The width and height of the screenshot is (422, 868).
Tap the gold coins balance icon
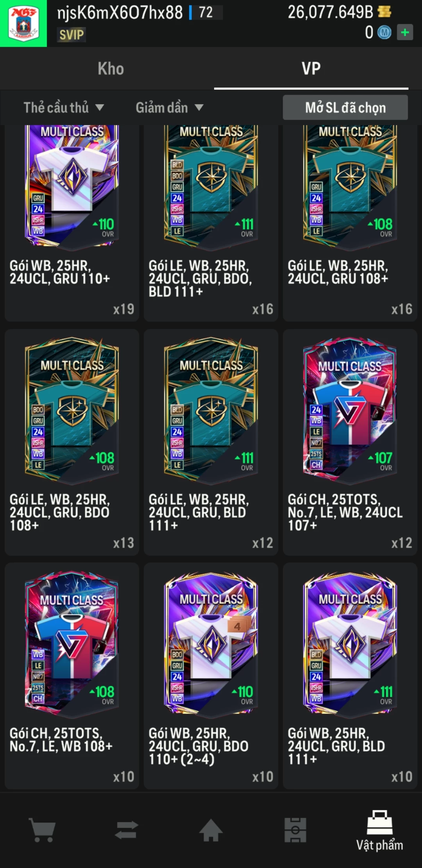click(x=384, y=12)
